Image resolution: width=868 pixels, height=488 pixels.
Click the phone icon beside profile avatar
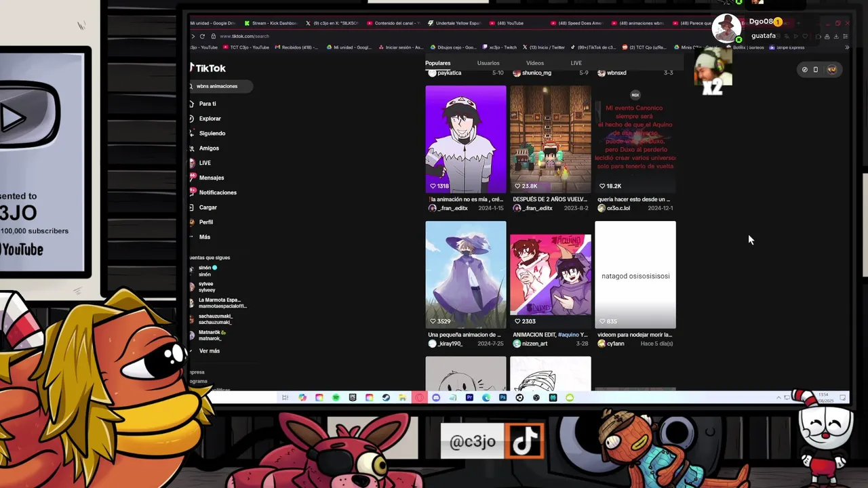pyautogui.click(x=816, y=69)
